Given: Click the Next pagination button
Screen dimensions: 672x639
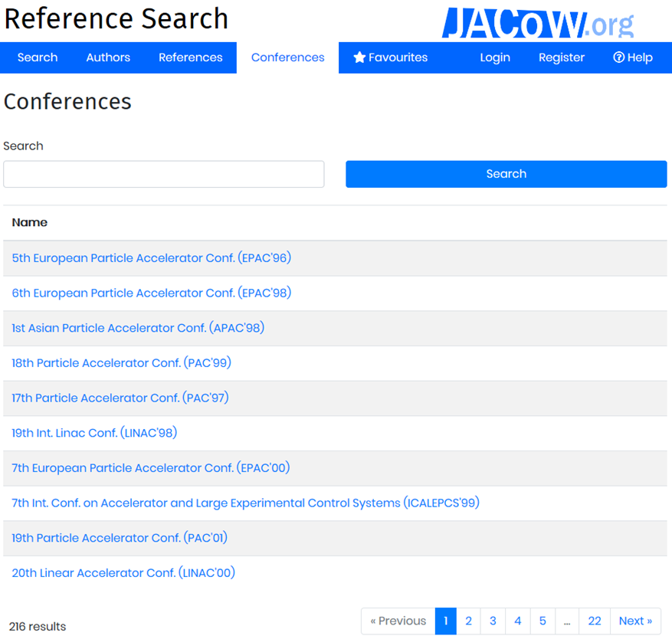Looking at the screenshot, I should pos(635,621).
